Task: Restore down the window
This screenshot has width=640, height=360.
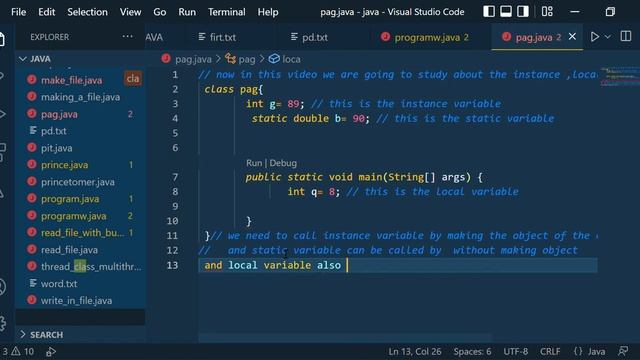Action: coord(610,12)
